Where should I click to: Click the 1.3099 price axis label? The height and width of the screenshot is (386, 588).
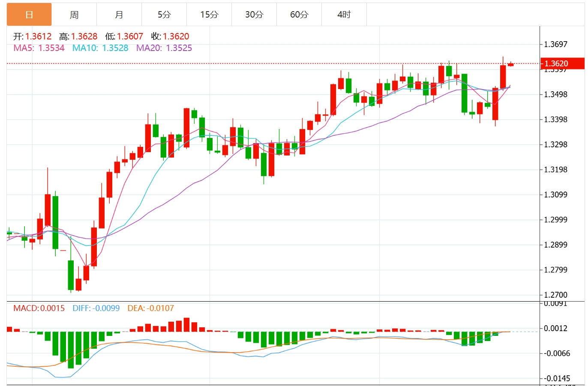[x=555, y=194]
